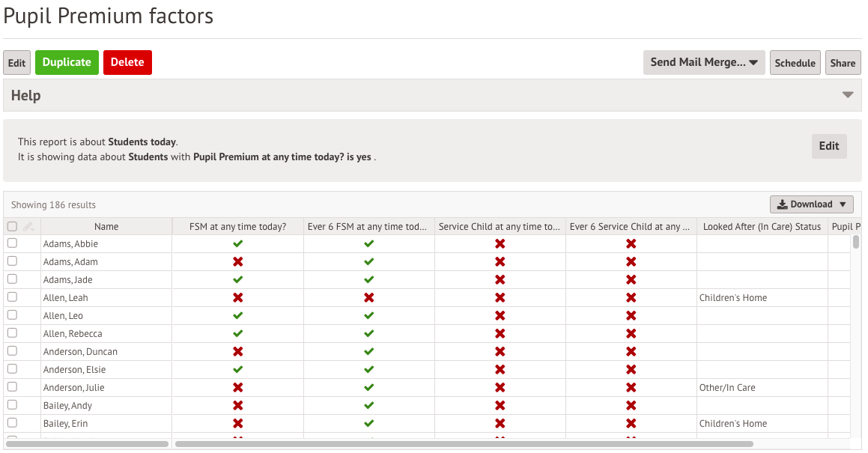868x453 pixels.
Task: Click the Edit button in report description box
Action: click(x=828, y=146)
